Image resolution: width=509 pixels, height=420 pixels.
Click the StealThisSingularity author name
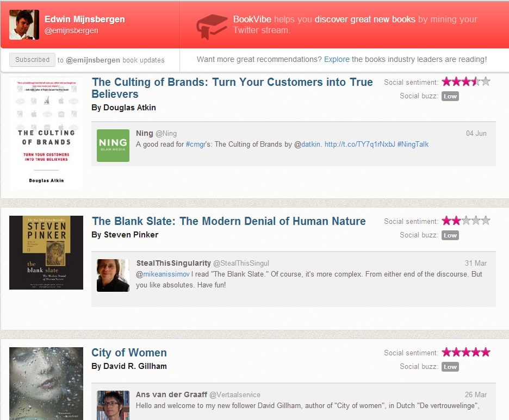(x=173, y=263)
